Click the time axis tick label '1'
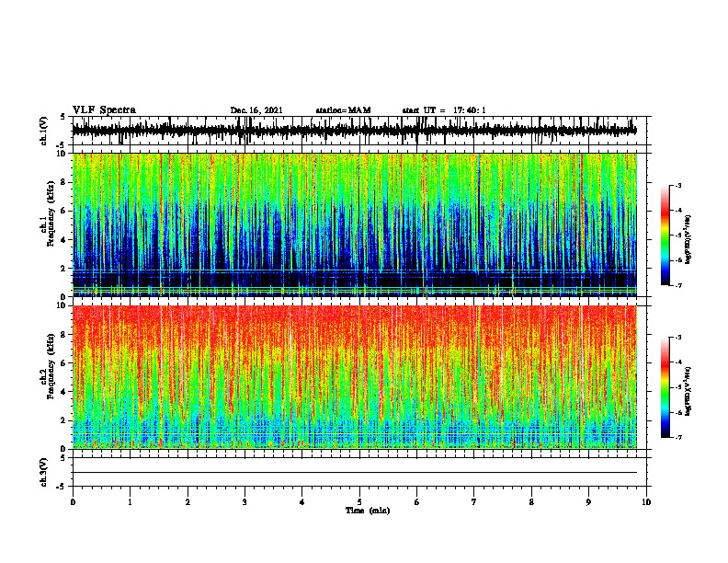This screenshot has height=563, width=728. (130, 502)
